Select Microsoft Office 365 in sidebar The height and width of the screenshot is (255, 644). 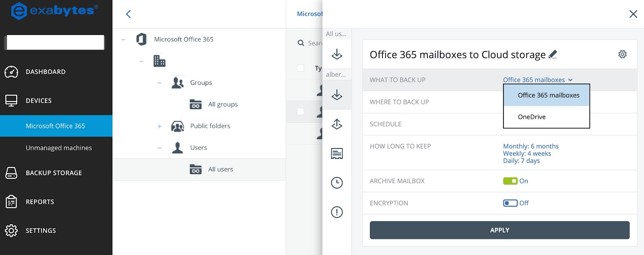tap(56, 126)
